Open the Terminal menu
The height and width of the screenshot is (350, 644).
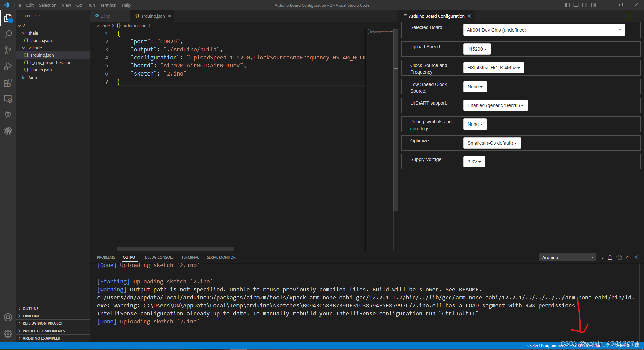108,5
